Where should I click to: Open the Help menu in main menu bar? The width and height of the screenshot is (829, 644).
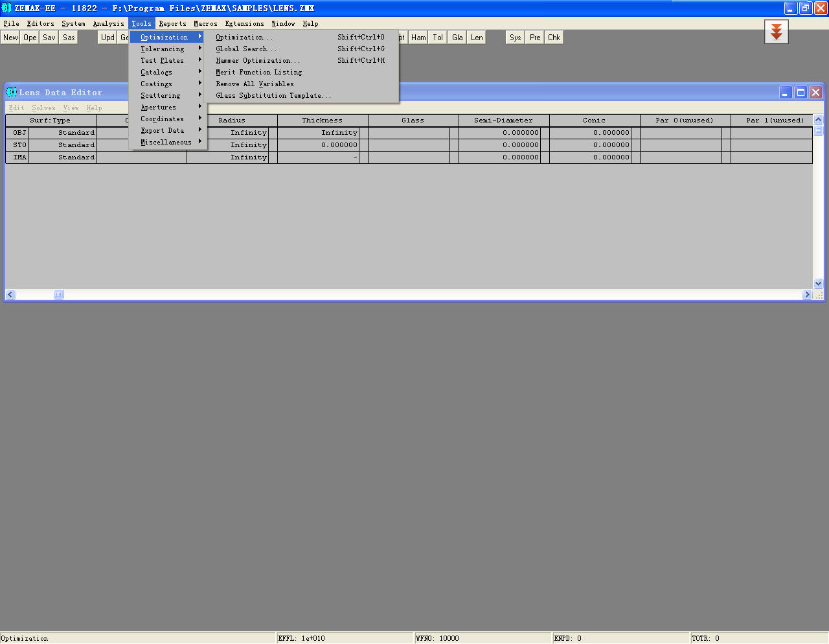click(x=310, y=24)
